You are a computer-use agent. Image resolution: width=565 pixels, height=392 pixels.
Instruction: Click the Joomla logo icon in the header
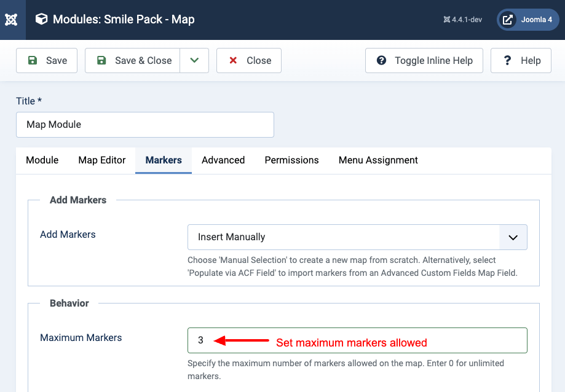[x=11, y=20]
